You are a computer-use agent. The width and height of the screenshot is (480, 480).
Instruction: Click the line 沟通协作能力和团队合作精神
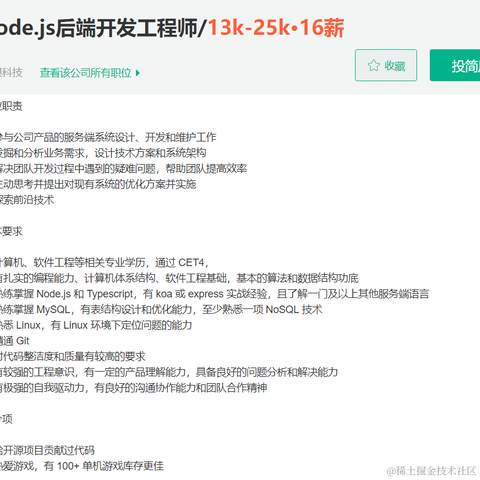pyautogui.click(x=134, y=388)
